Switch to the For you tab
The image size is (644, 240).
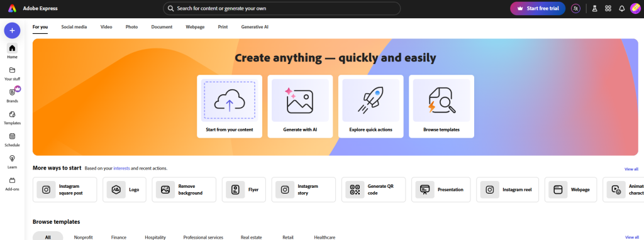click(x=40, y=27)
